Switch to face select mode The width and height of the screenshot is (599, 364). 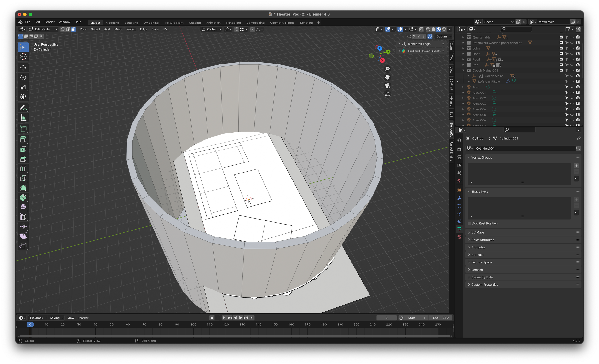click(x=73, y=29)
